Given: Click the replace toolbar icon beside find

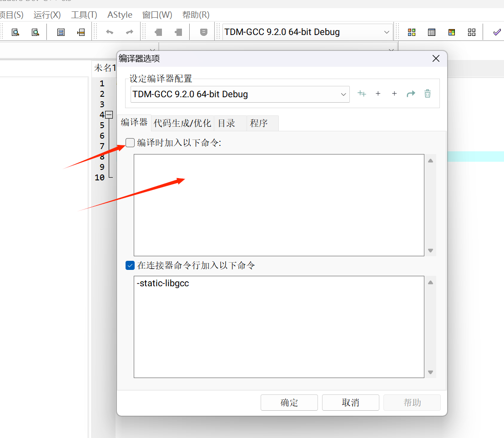Looking at the screenshot, I should click(35, 32).
